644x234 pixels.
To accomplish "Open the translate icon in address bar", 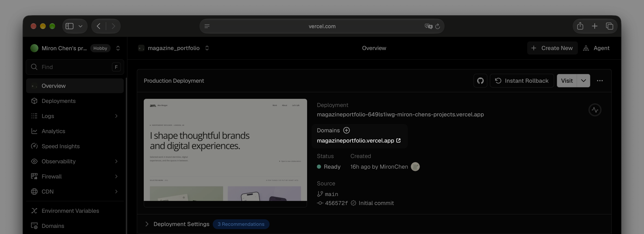I will coord(428,26).
